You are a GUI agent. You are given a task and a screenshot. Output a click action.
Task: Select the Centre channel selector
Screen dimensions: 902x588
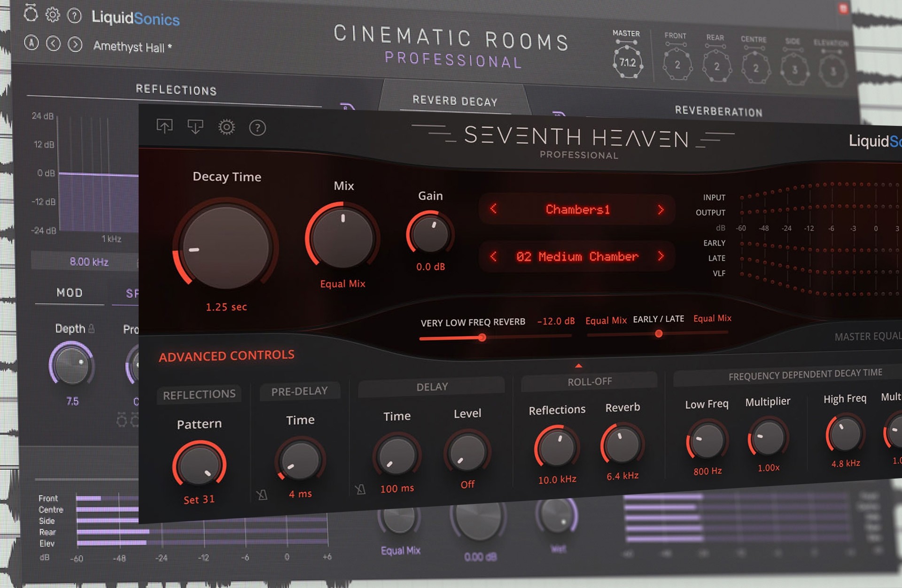pos(755,68)
